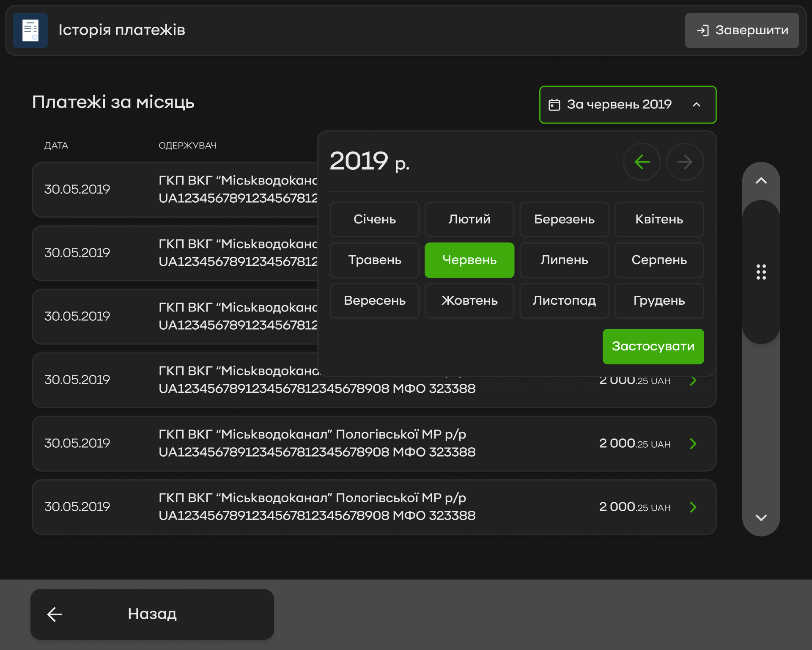
Task: Click the Завершити exit button
Action: point(742,30)
